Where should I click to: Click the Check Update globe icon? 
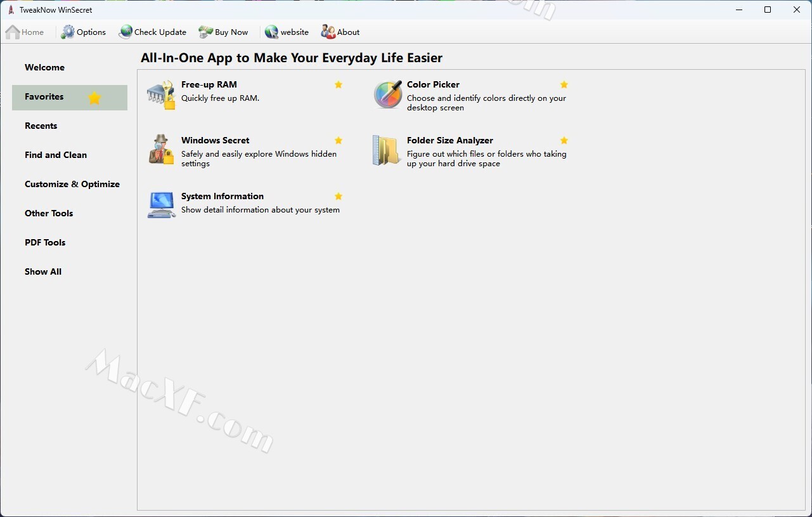click(126, 32)
